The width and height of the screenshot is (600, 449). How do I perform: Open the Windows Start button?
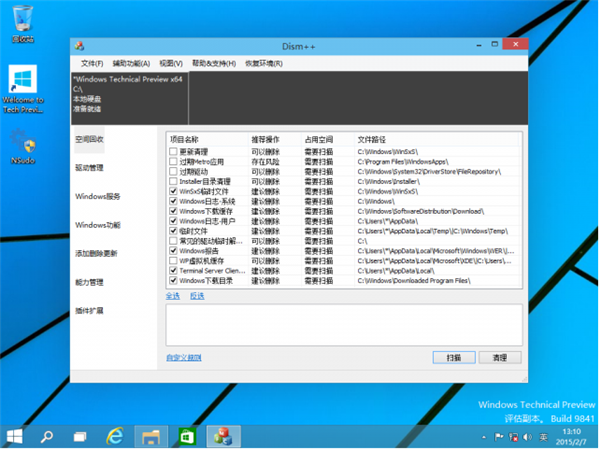tap(15, 436)
